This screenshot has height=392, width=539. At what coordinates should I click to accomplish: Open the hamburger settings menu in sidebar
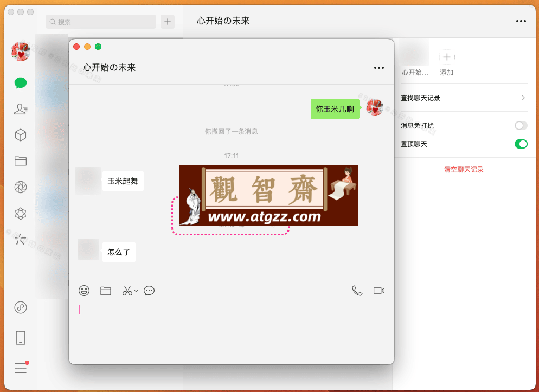tap(21, 367)
